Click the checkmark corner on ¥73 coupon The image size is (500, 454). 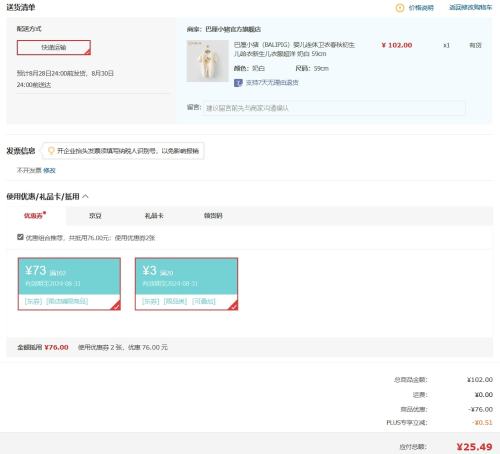(x=115, y=305)
